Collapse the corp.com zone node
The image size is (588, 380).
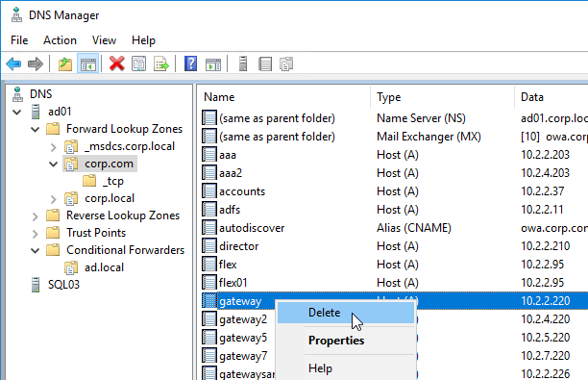click(53, 165)
